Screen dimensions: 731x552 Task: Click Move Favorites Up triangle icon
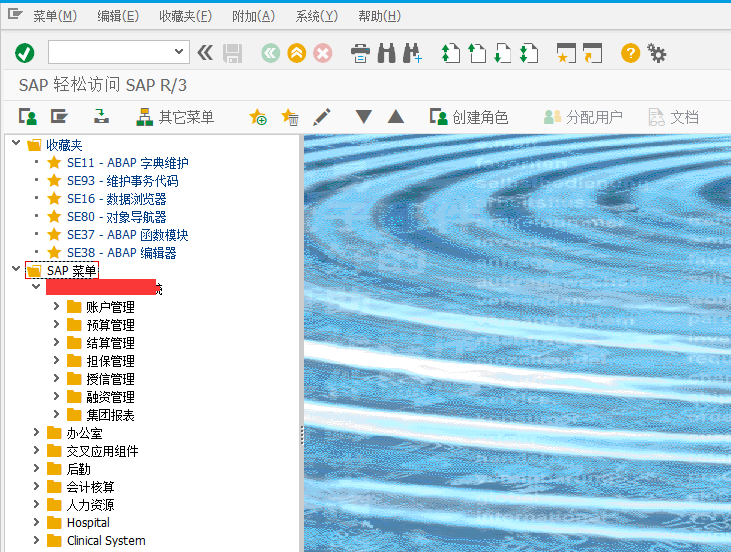(396, 117)
